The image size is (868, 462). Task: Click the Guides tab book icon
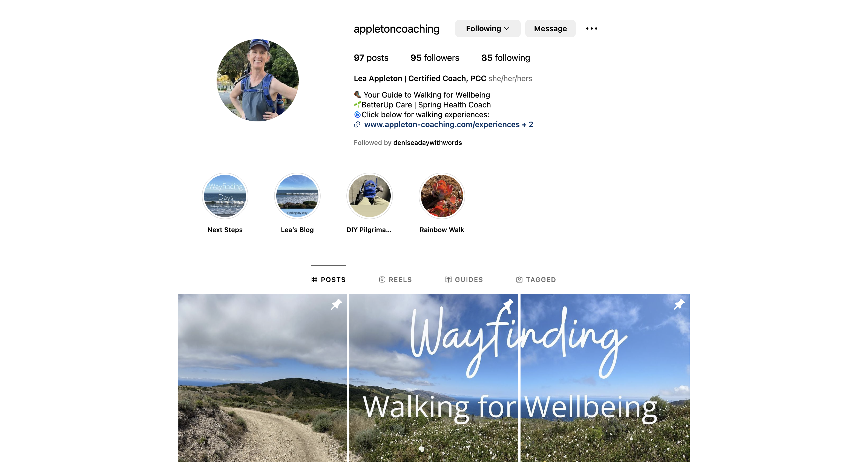(448, 280)
